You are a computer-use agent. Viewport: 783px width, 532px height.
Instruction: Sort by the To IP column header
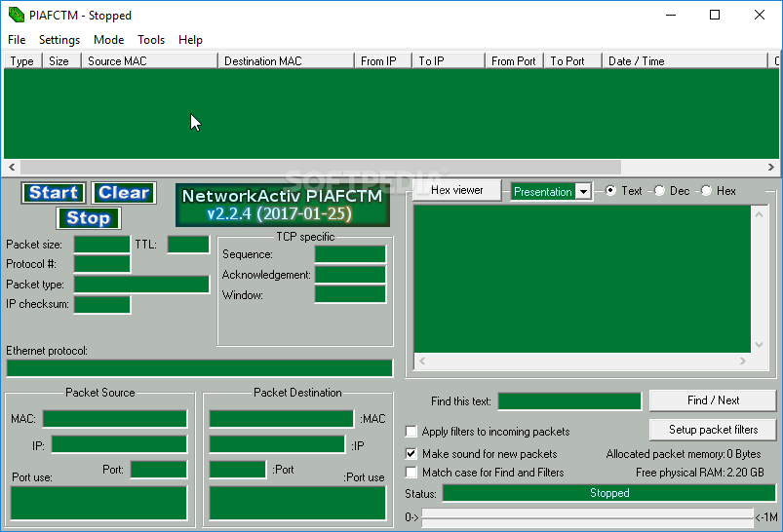click(449, 60)
